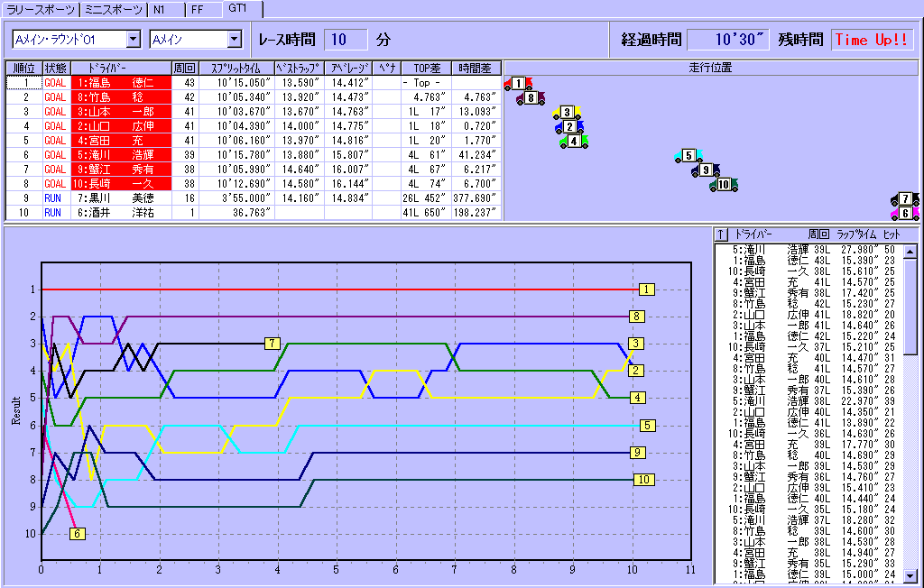Click the cyan car number 5 icon
This screenshot has height=588, width=924.
688,156
